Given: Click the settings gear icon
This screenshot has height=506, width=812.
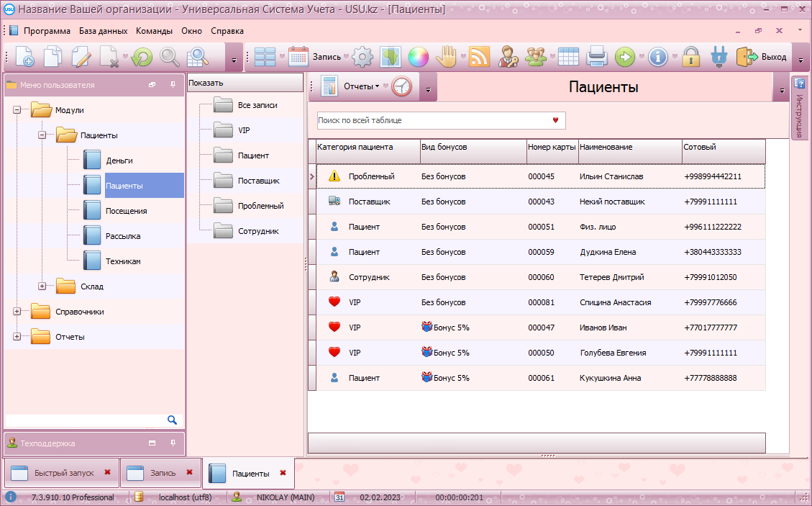Looking at the screenshot, I should tap(362, 57).
